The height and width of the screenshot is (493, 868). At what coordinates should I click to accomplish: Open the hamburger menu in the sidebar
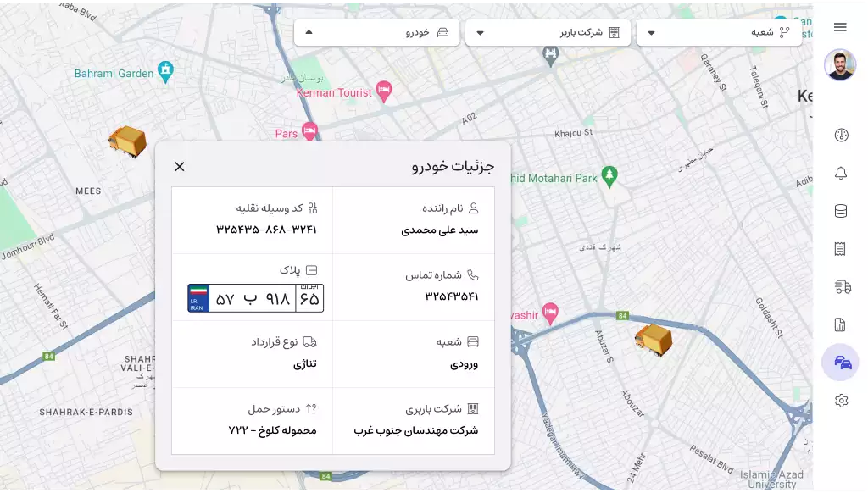pyautogui.click(x=840, y=27)
